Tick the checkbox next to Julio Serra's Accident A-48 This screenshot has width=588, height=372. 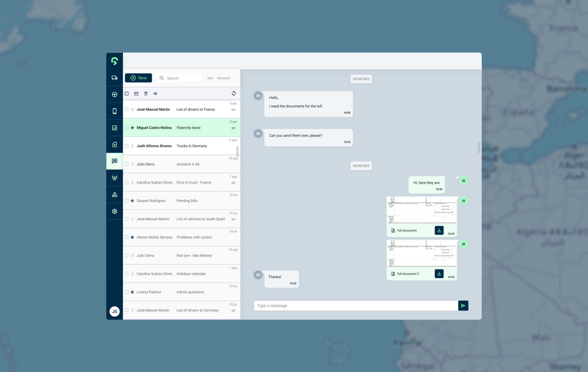coord(127,164)
